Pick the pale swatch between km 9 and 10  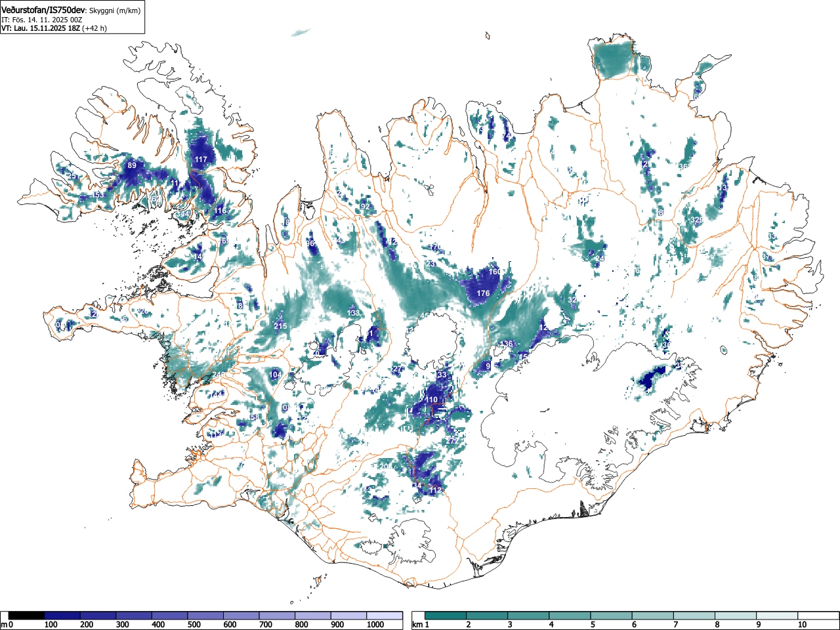coord(776,616)
